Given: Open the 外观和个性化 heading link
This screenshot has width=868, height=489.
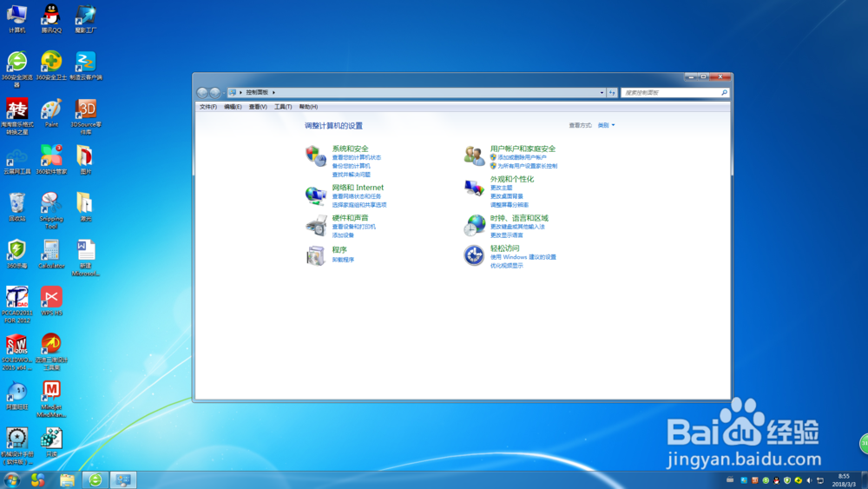Looking at the screenshot, I should 512,179.
